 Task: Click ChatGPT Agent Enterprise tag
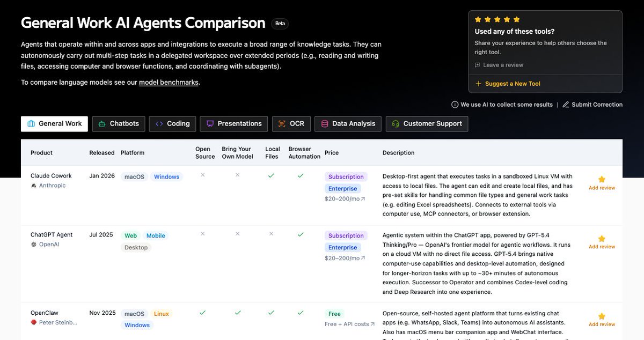pos(343,248)
